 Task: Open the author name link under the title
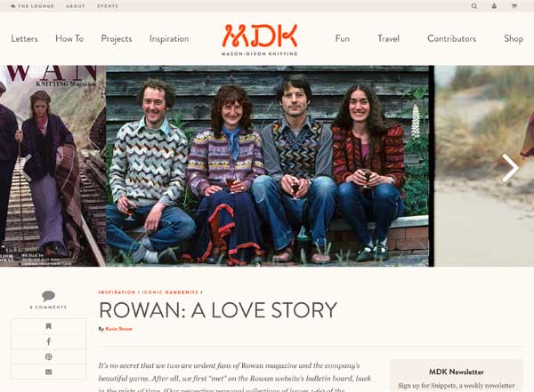[x=119, y=329]
